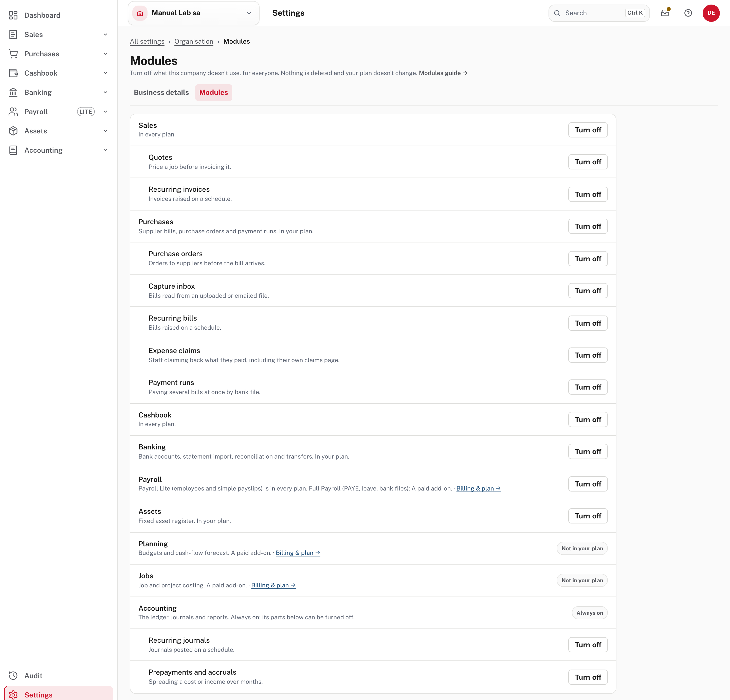The height and width of the screenshot is (700, 730).
Task: Click the Payroll LITE badge
Action: tap(86, 112)
